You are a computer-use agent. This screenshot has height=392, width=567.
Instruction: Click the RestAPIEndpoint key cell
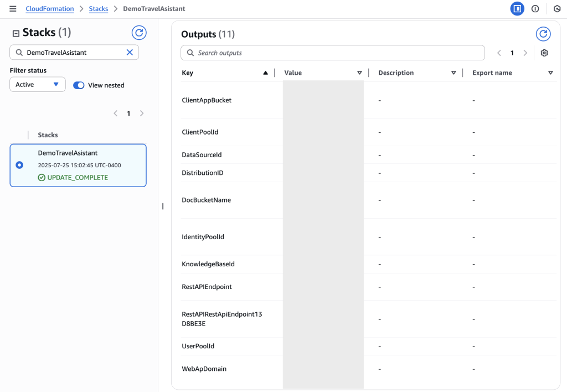pyautogui.click(x=207, y=287)
